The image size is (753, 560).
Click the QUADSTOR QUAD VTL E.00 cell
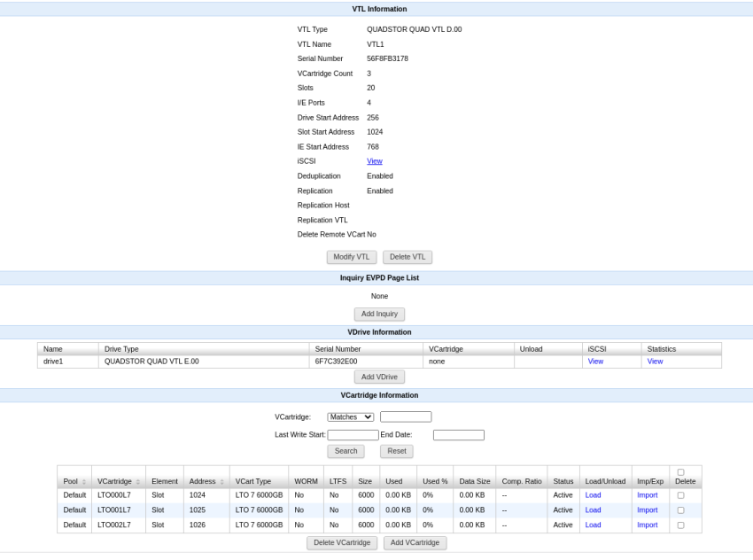[x=204, y=362]
